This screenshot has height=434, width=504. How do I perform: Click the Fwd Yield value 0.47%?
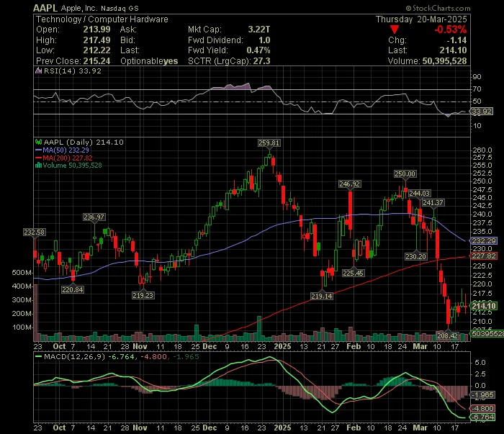(x=258, y=50)
